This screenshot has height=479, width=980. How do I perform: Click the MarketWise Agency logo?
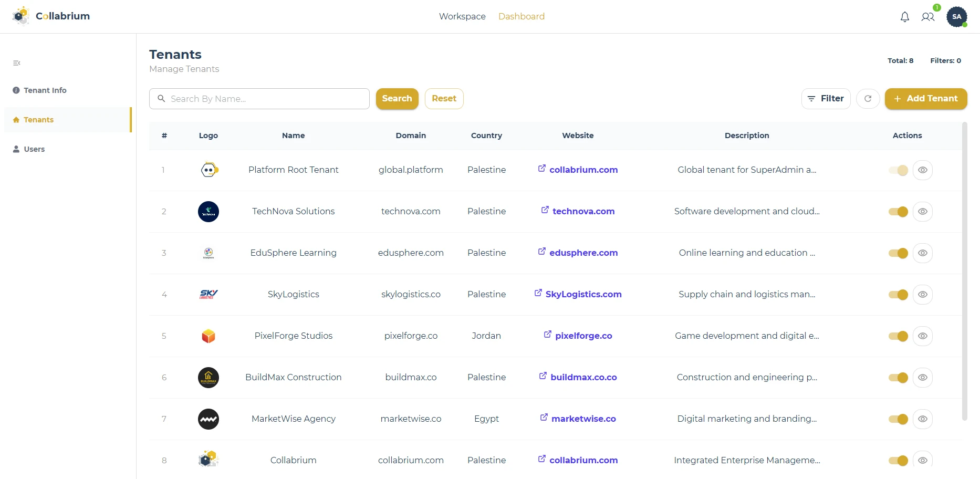tap(208, 419)
